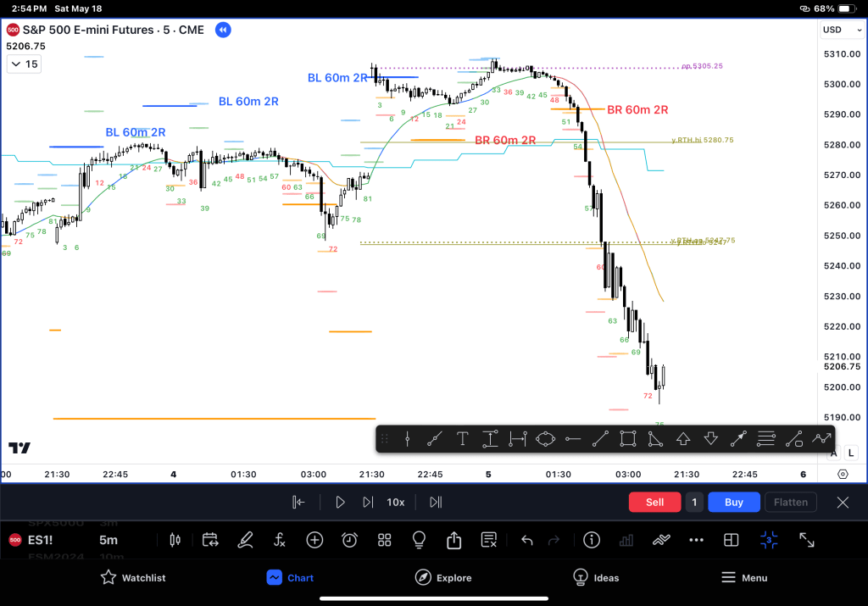Create a price alert with the clock icon
Screen dimensions: 868x606
coord(349,540)
